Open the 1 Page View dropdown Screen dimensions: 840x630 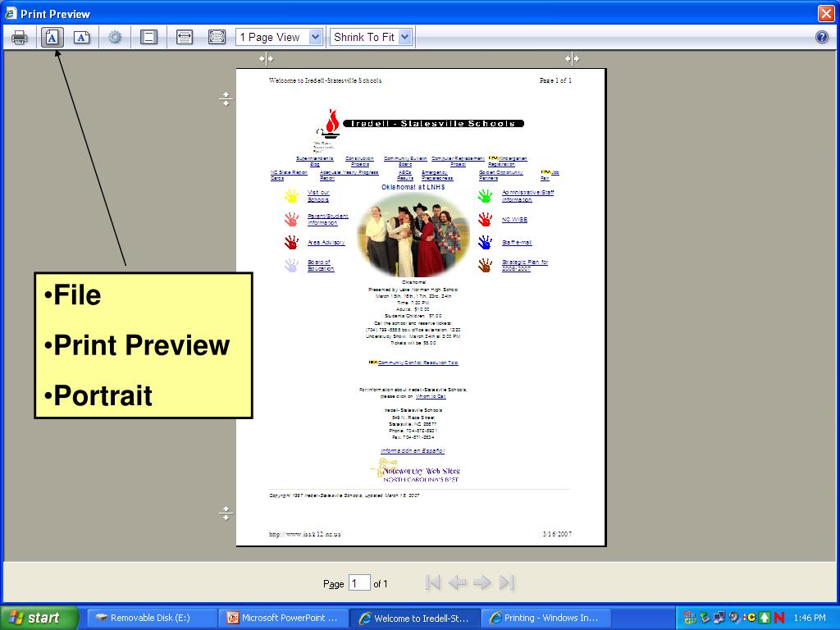[279, 38]
